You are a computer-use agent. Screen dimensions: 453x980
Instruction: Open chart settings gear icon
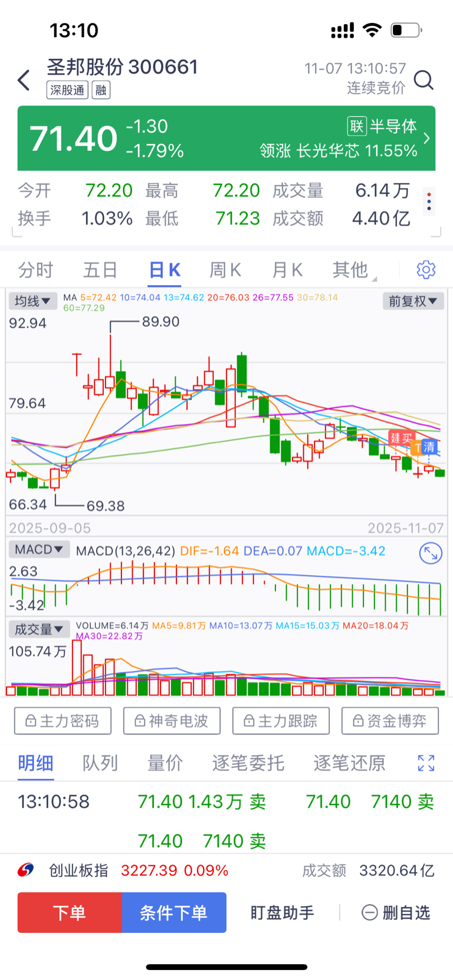426,269
